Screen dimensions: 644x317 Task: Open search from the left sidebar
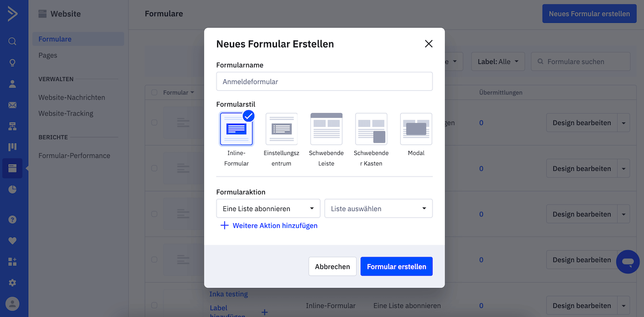(12, 41)
